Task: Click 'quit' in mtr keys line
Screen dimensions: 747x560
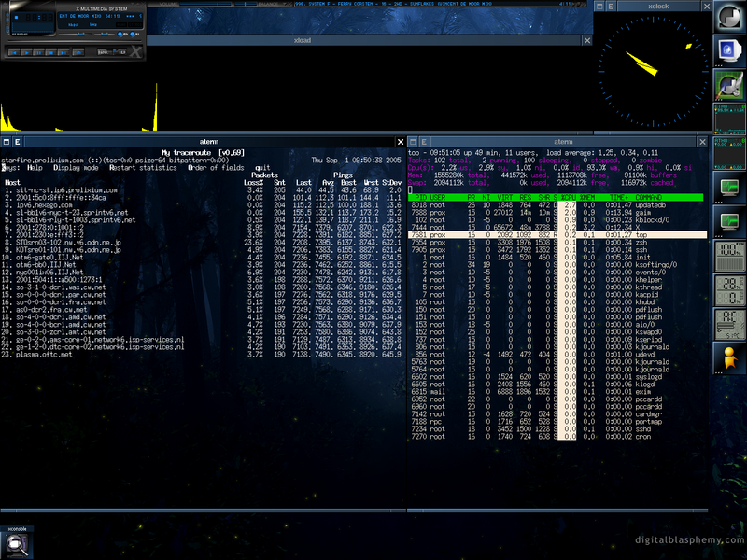Action: pos(262,168)
